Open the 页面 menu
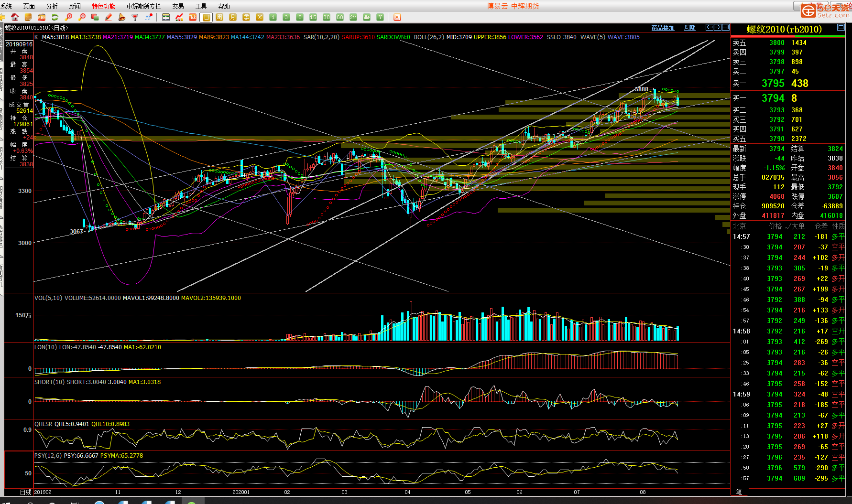Viewport: 852px width, 504px height. tap(29, 6)
